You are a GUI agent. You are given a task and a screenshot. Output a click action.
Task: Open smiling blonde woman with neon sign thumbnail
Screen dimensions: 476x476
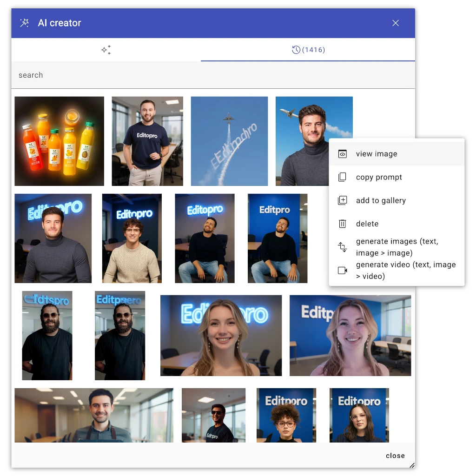[x=221, y=336]
